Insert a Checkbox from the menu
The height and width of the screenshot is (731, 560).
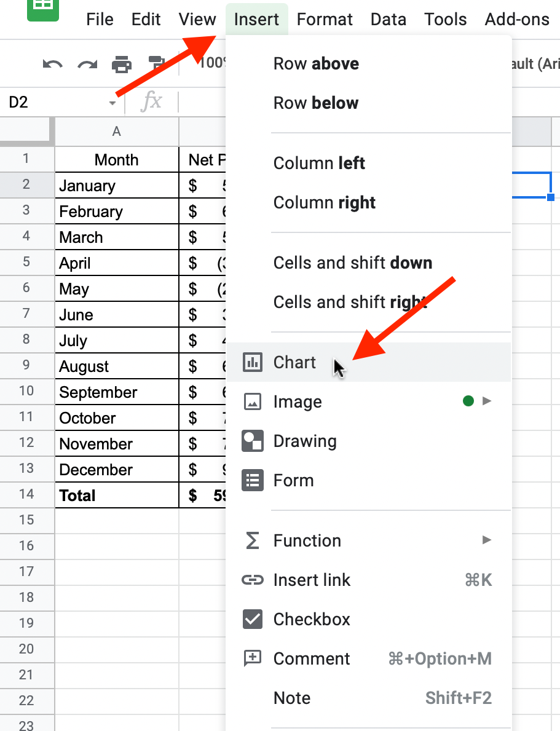click(312, 619)
